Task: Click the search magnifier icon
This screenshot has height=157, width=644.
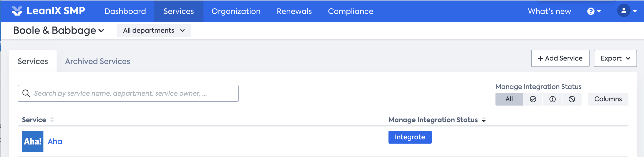Action: pyautogui.click(x=26, y=93)
